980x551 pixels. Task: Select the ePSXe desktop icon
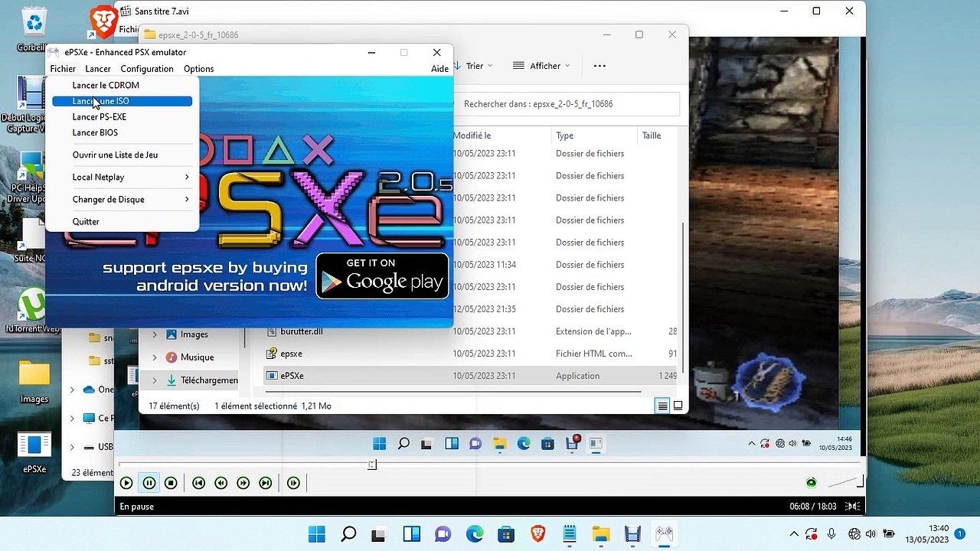click(x=34, y=453)
